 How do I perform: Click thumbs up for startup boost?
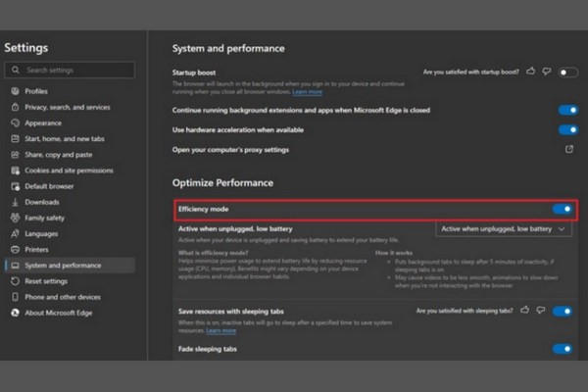tap(530, 72)
